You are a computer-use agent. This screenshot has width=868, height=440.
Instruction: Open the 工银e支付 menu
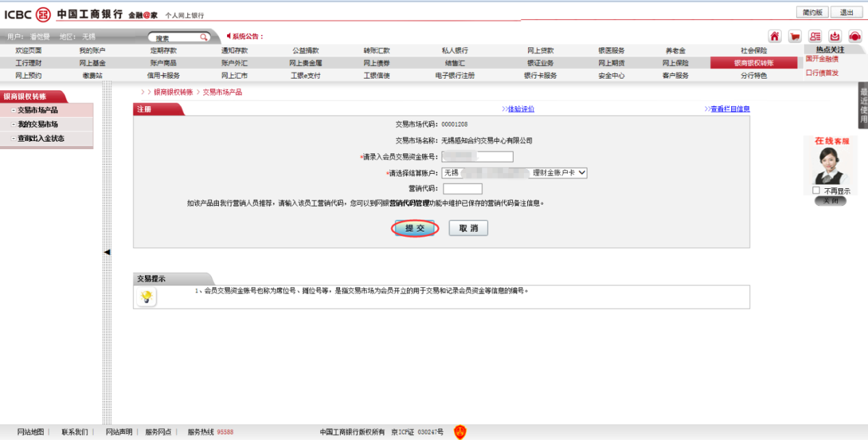click(x=306, y=76)
